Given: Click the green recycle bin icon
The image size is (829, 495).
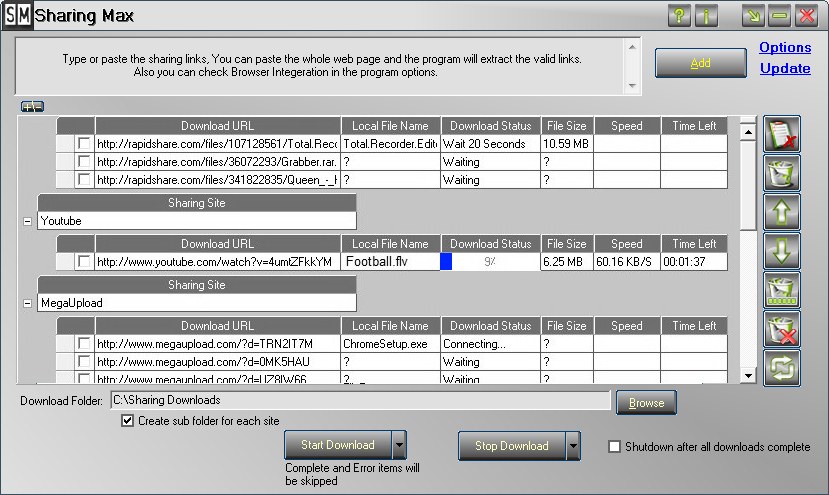Looking at the screenshot, I should pyautogui.click(x=782, y=173).
